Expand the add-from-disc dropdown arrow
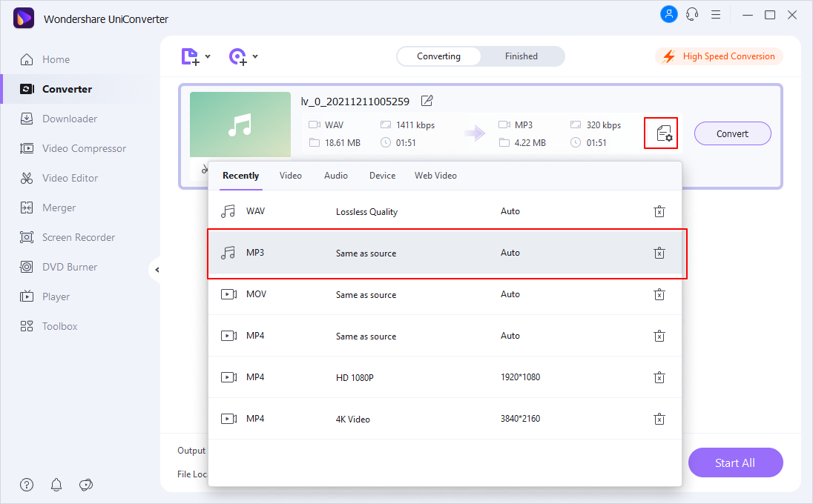 coord(255,56)
